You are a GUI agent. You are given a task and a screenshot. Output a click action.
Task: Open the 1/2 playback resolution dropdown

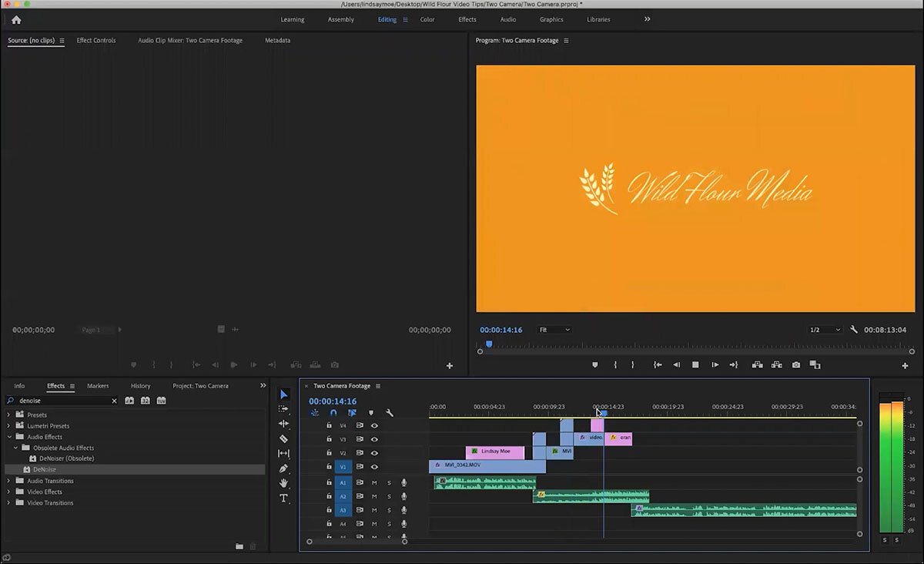pos(825,330)
